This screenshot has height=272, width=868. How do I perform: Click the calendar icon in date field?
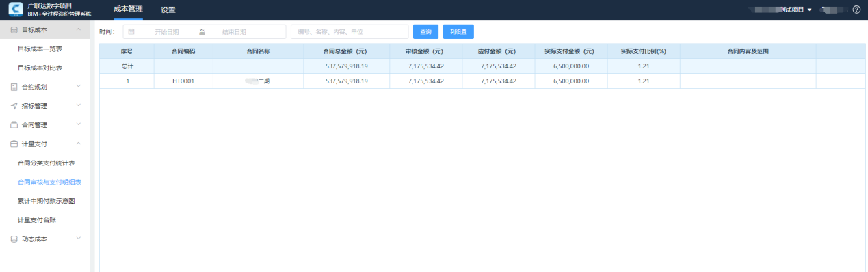tap(131, 31)
